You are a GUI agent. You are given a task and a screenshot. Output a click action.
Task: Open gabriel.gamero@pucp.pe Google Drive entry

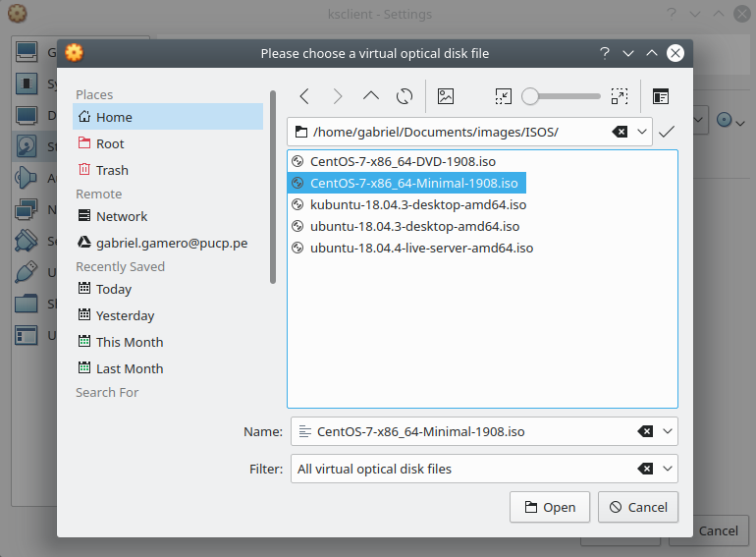tap(168, 243)
